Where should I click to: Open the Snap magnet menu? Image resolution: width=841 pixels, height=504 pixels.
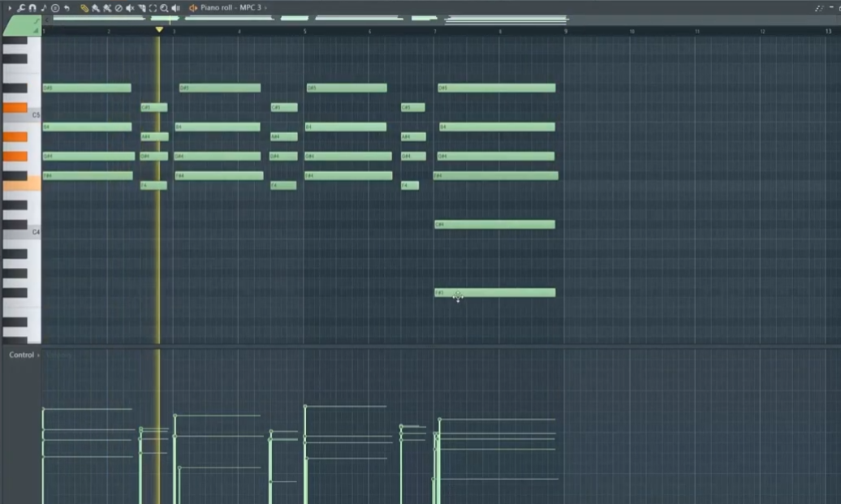tap(32, 8)
